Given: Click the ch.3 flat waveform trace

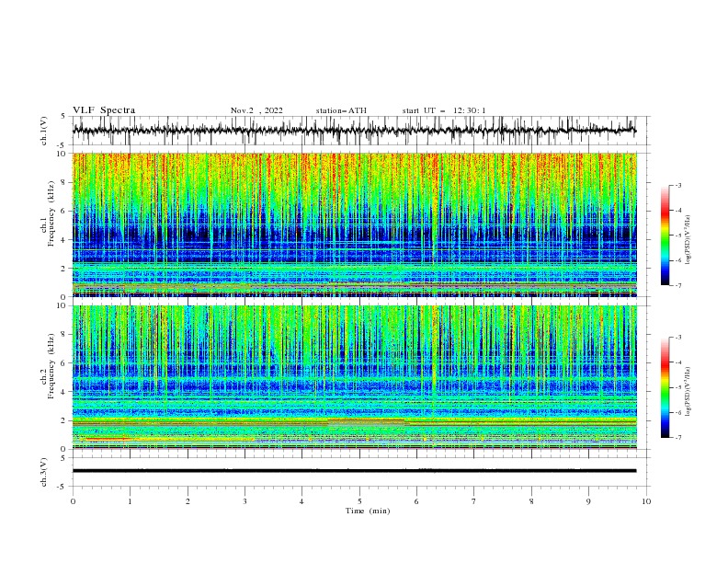Looking at the screenshot, I should tap(354, 471).
